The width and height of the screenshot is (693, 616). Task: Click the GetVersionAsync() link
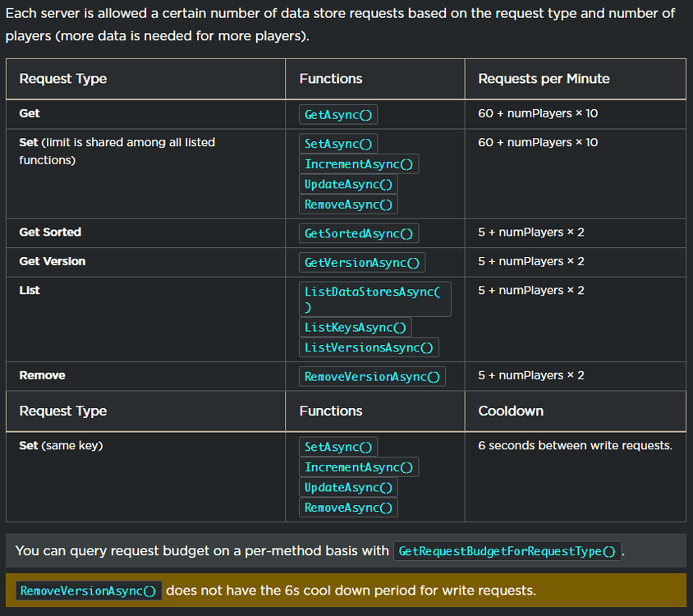tap(362, 263)
